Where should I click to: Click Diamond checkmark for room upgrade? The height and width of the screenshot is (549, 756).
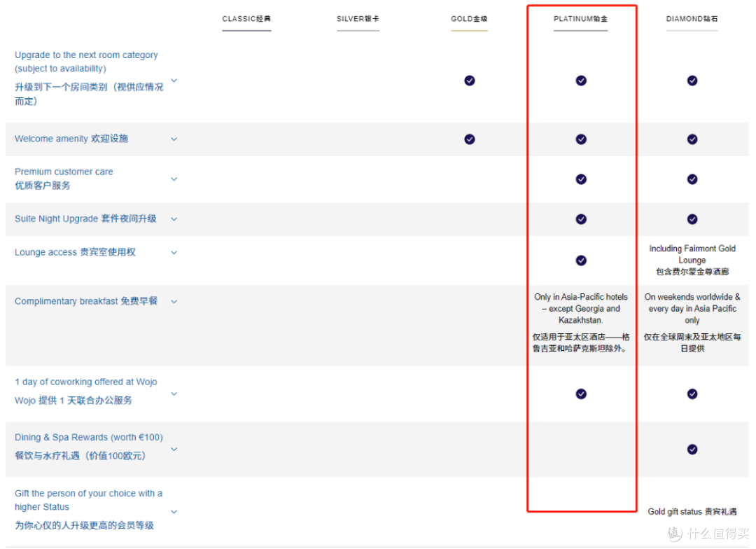pos(692,81)
